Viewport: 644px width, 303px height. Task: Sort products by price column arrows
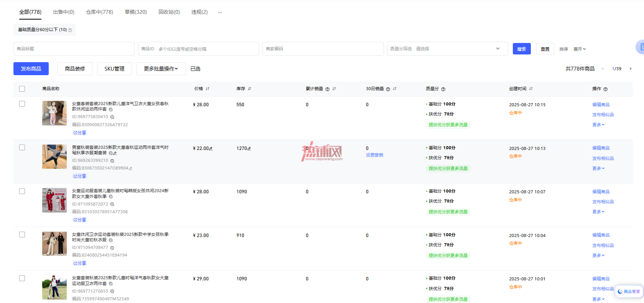point(208,89)
